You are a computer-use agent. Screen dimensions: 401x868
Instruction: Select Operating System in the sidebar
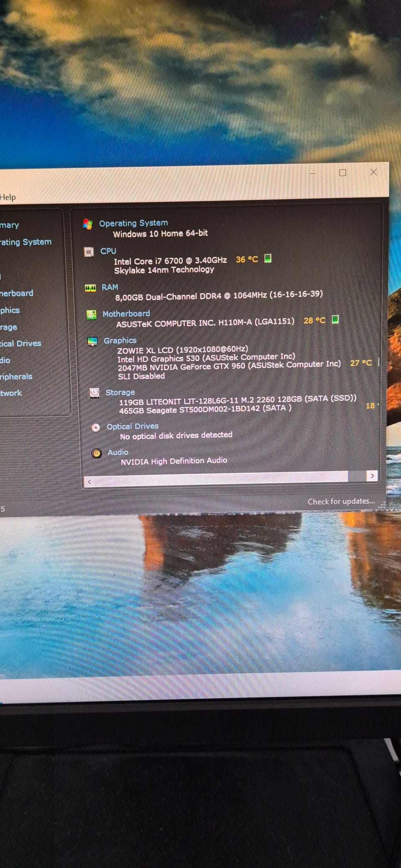coord(25,242)
